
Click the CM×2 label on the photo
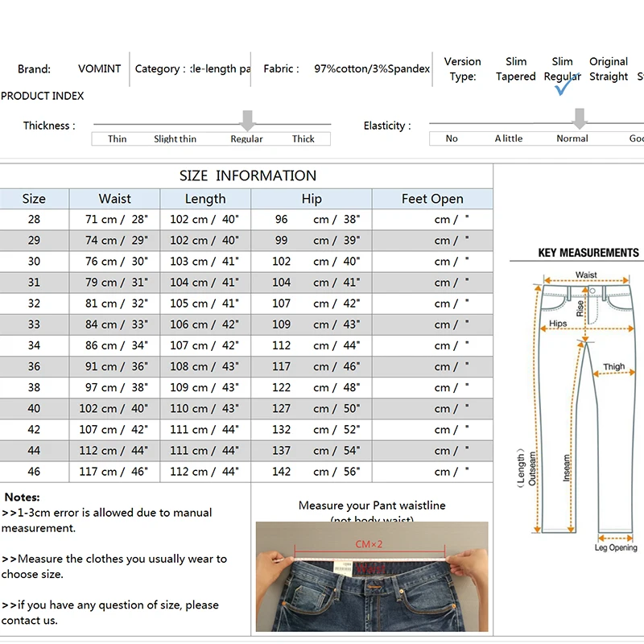click(369, 544)
